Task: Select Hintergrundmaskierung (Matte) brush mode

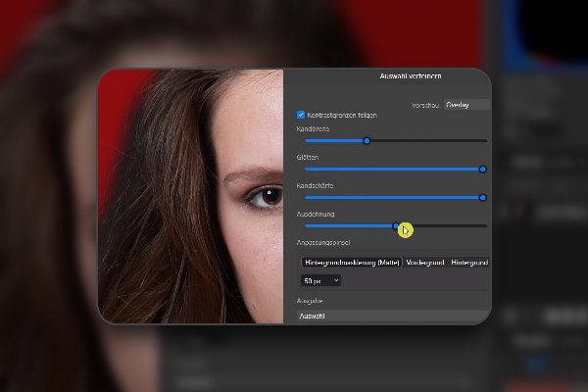Action: (x=352, y=263)
